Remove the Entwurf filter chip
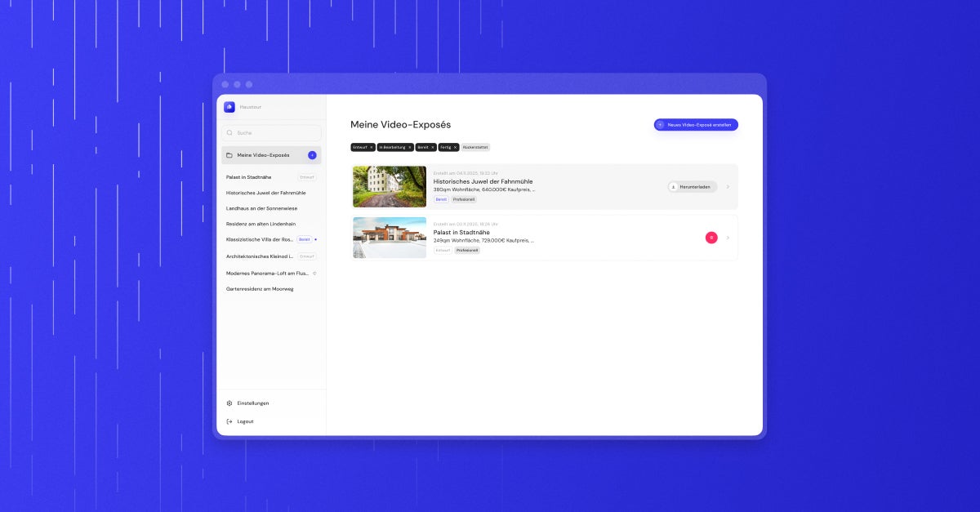 click(x=371, y=147)
